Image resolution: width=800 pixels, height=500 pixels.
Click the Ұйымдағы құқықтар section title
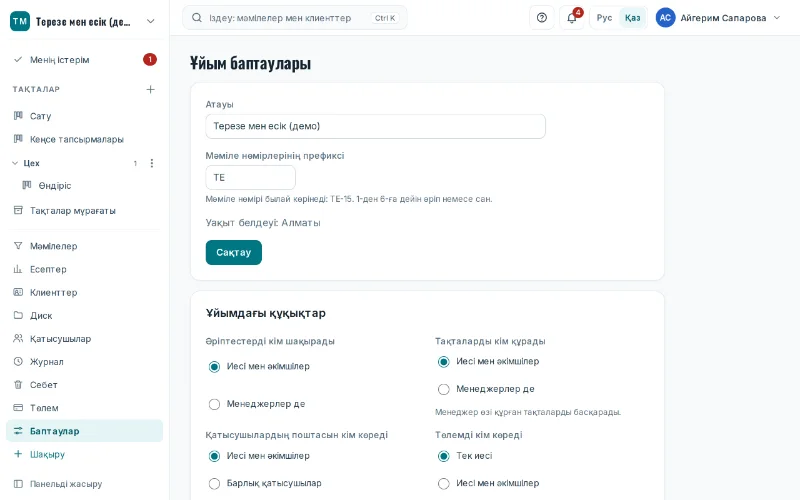(x=266, y=313)
